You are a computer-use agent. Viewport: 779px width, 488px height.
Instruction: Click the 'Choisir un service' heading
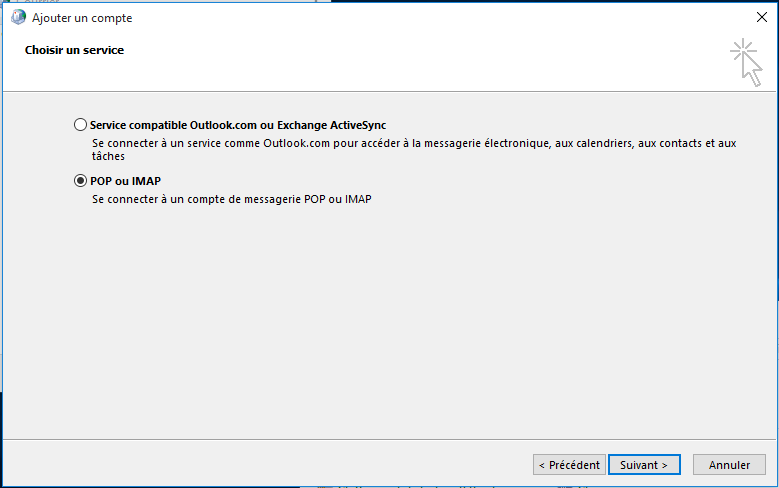[74, 50]
